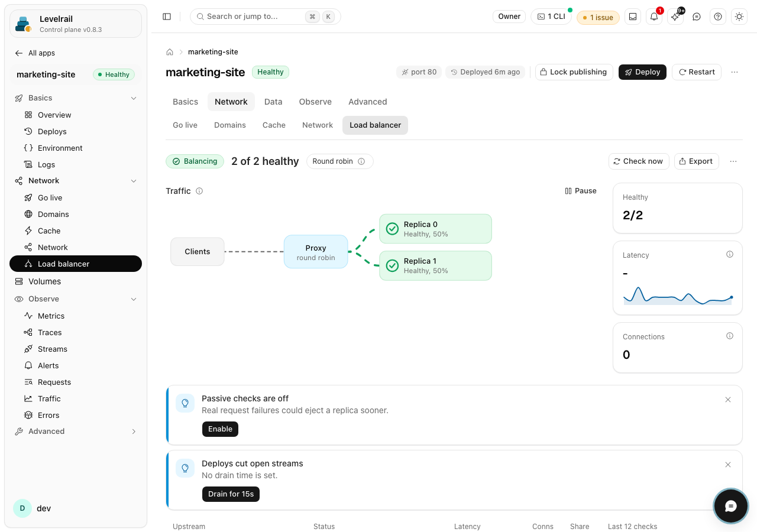This screenshot has width=757, height=532.
Task: Click the home breadcrumb icon
Action: pyautogui.click(x=170, y=52)
